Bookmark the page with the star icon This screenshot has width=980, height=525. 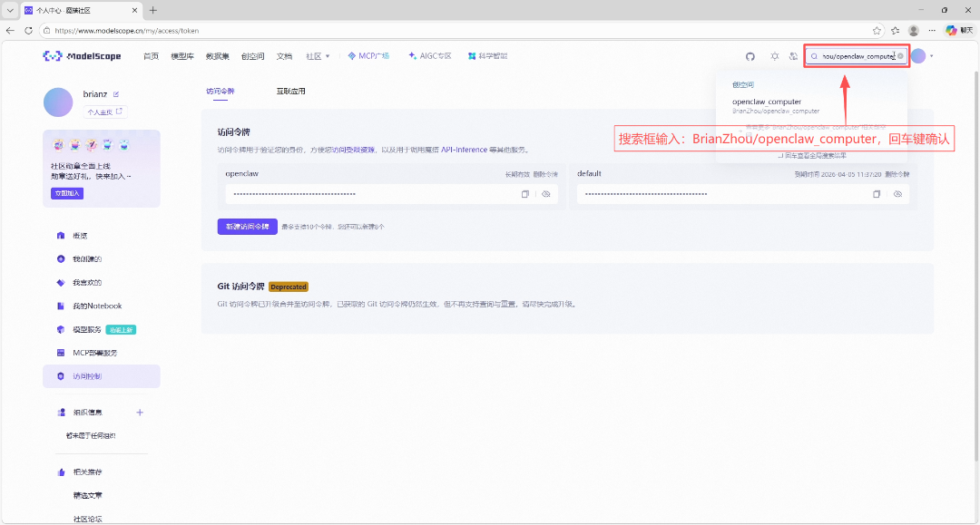[x=877, y=30]
